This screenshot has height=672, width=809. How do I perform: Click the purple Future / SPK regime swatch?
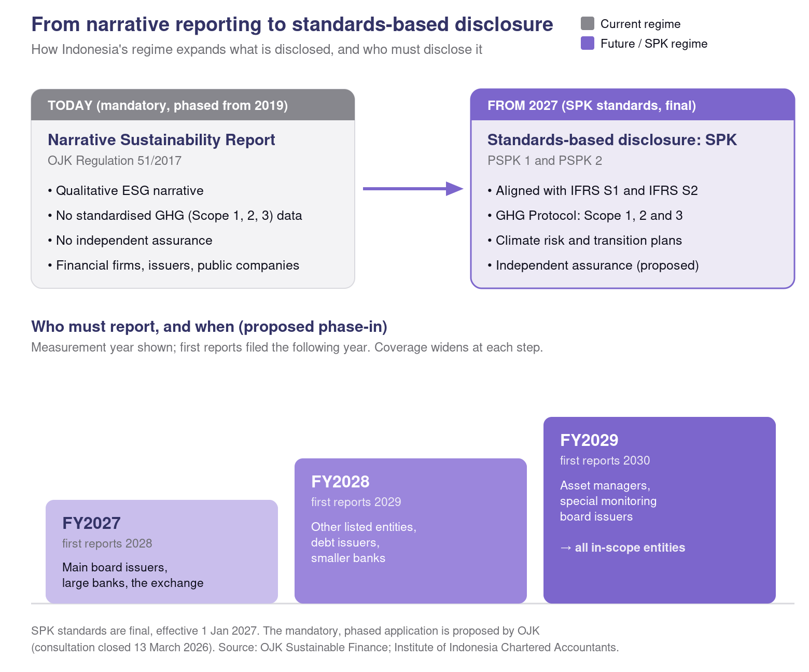click(588, 43)
